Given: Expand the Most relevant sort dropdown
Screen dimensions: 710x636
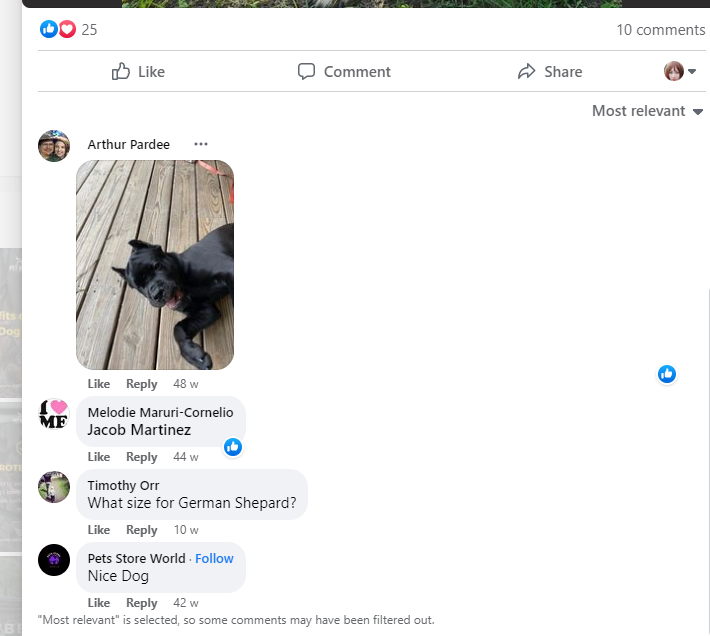Looking at the screenshot, I should (647, 111).
